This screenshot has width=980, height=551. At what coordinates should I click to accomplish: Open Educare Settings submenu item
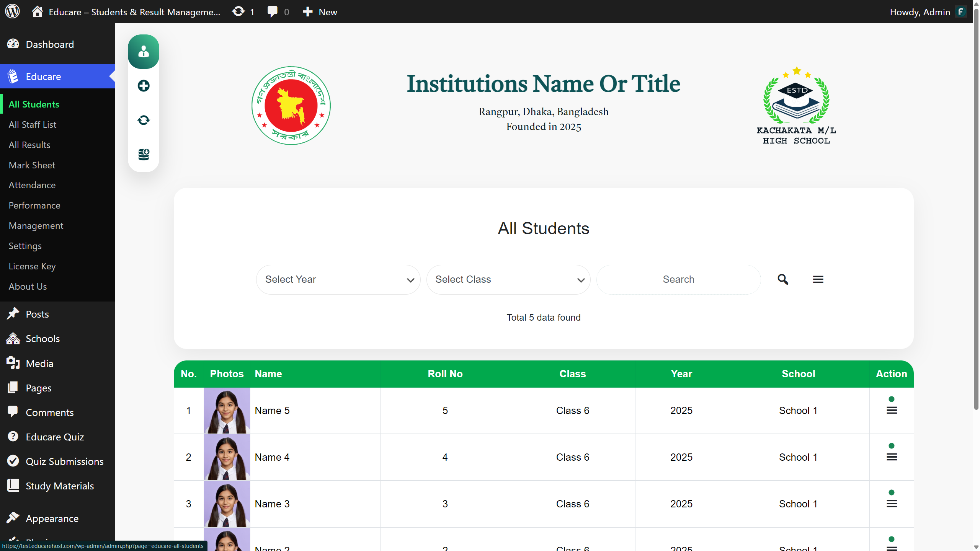pyautogui.click(x=25, y=246)
